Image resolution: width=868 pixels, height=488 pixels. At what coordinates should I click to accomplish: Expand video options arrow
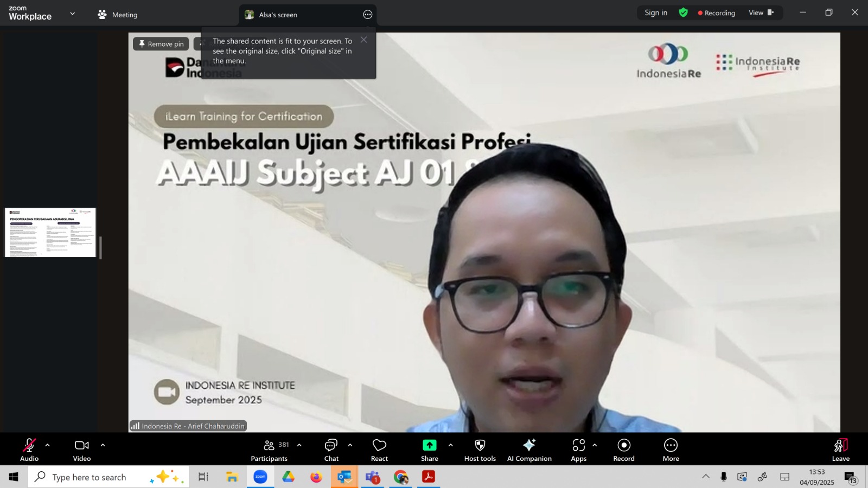(x=103, y=445)
